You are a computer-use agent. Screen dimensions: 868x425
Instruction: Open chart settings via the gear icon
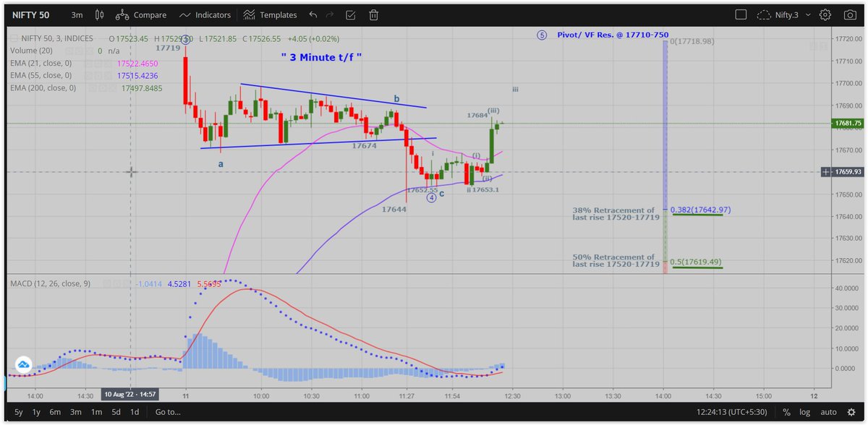click(826, 14)
